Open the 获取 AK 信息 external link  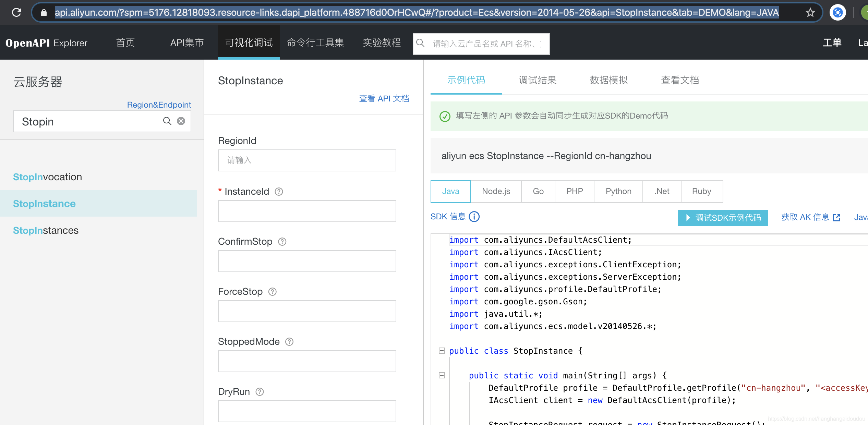[810, 217]
